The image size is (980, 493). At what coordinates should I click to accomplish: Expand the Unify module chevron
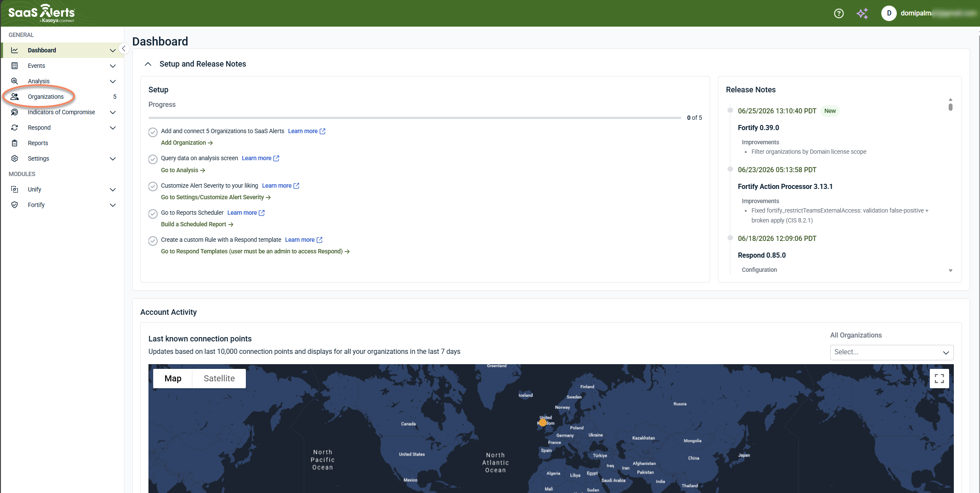tap(113, 189)
